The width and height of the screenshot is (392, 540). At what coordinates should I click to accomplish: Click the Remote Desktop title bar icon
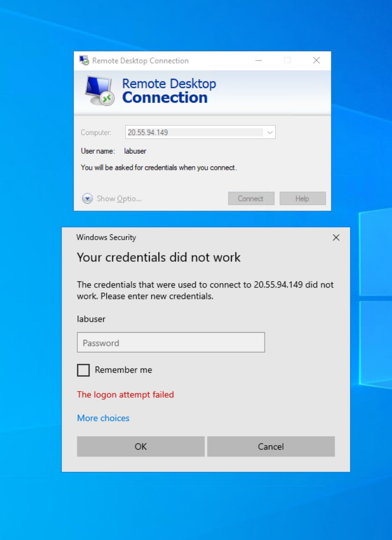(x=84, y=61)
